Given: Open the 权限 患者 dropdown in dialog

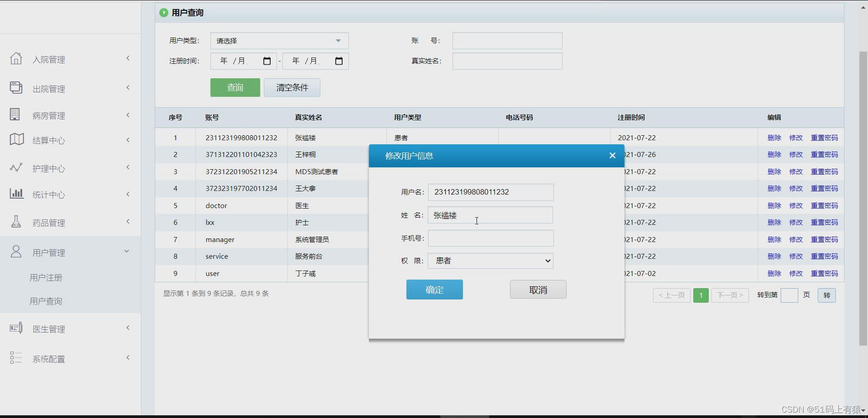Looking at the screenshot, I should (491, 261).
